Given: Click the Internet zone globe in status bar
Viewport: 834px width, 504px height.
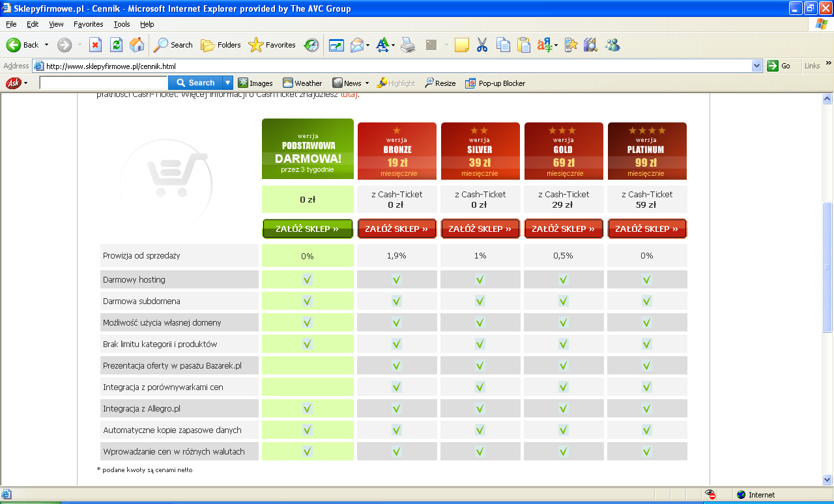Looking at the screenshot, I should (741, 495).
